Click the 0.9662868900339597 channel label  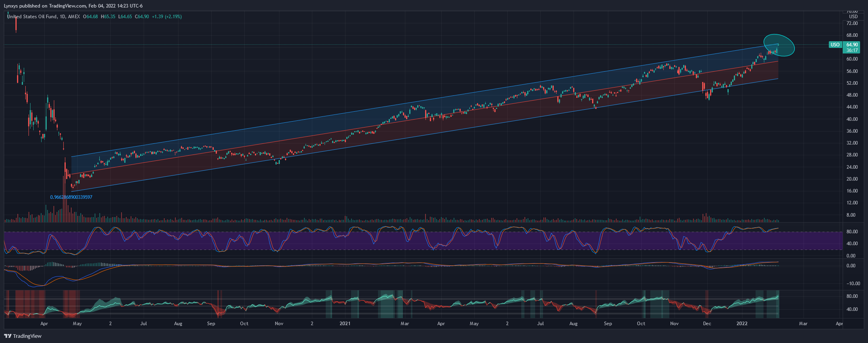(71, 197)
